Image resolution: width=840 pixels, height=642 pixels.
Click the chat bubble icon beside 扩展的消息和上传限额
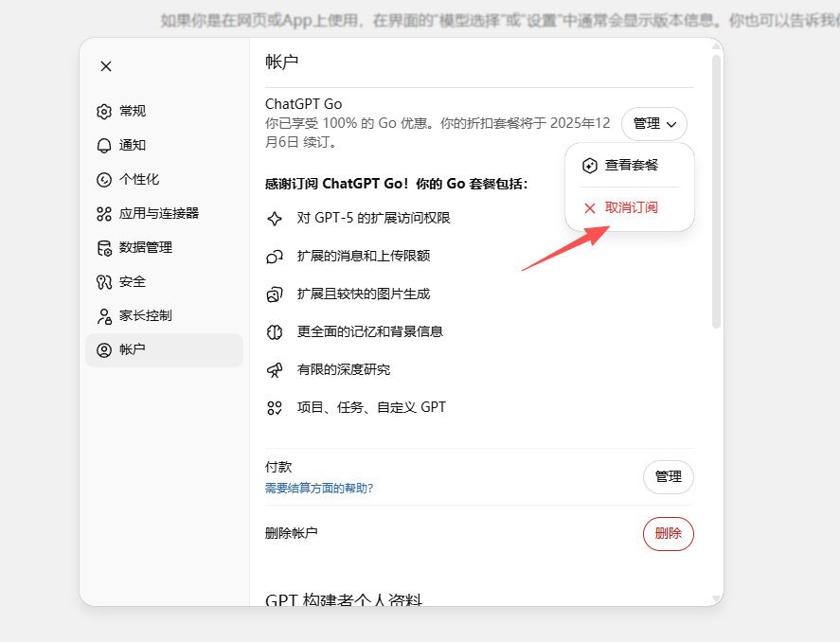pyautogui.click(x=275, y=257)
